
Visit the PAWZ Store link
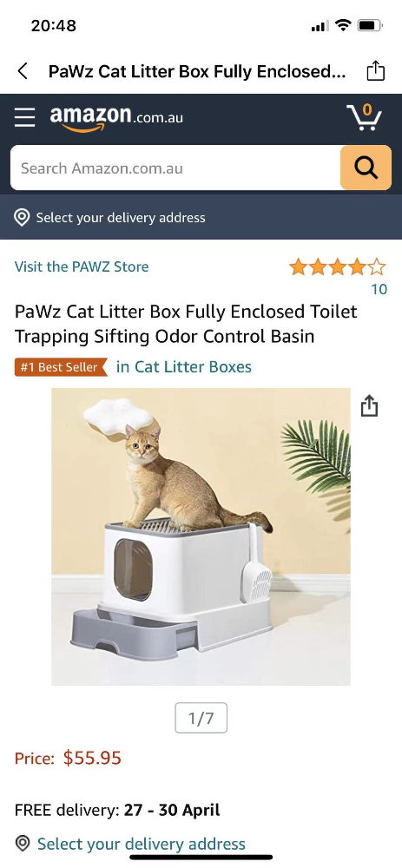click(x=82, y=266)
